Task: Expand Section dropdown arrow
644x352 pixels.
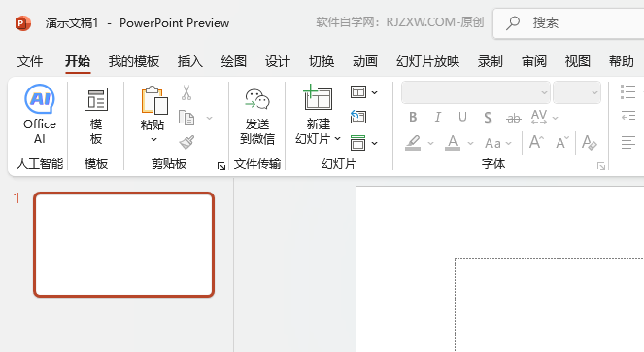Action: point(374,143)
